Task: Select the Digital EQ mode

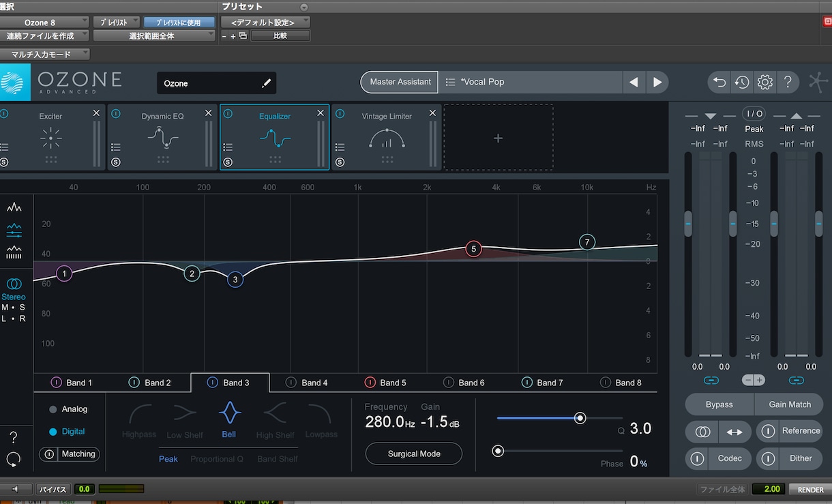Action: click(68, 432)
